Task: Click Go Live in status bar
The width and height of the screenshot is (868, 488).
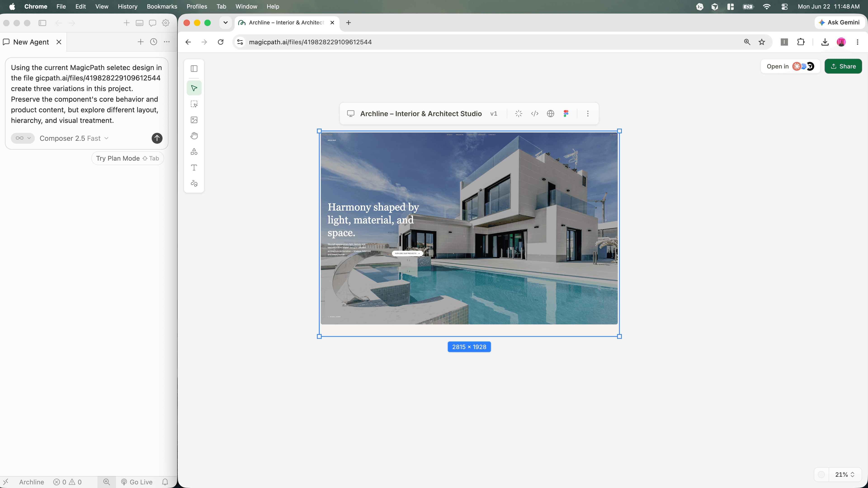Action: coord(137,482)
